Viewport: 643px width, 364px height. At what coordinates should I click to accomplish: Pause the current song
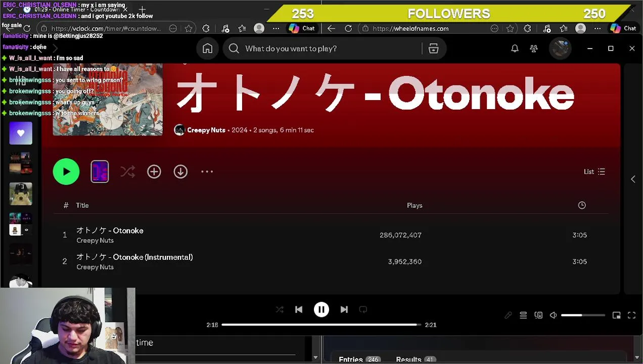pos(321,309)
